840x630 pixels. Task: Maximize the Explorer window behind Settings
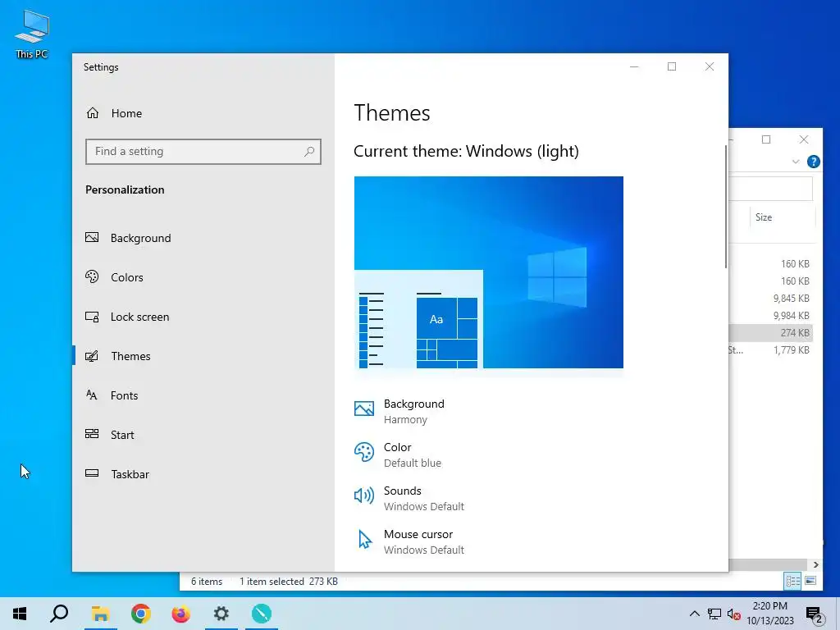pyautogui.click(x=766, y=139)
